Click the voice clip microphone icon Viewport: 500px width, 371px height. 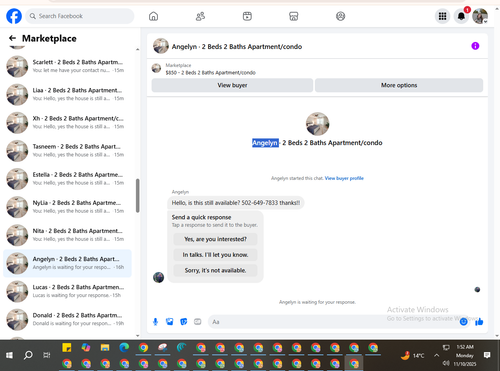pos(155,322)
